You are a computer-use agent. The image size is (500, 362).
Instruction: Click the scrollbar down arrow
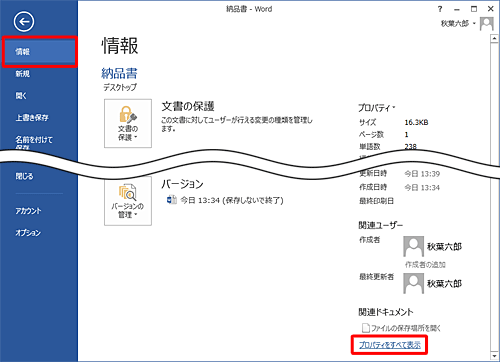click(x=494, y=356)
